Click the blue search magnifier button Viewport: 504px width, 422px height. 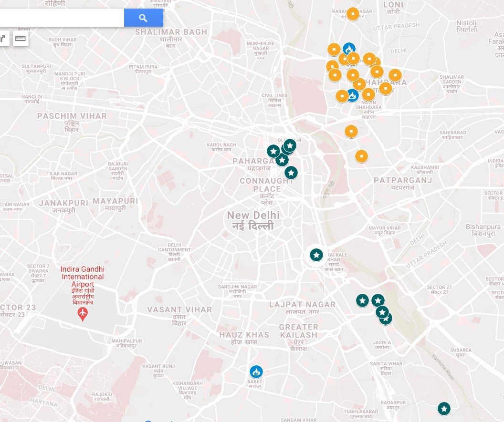(x=143, y=18)
